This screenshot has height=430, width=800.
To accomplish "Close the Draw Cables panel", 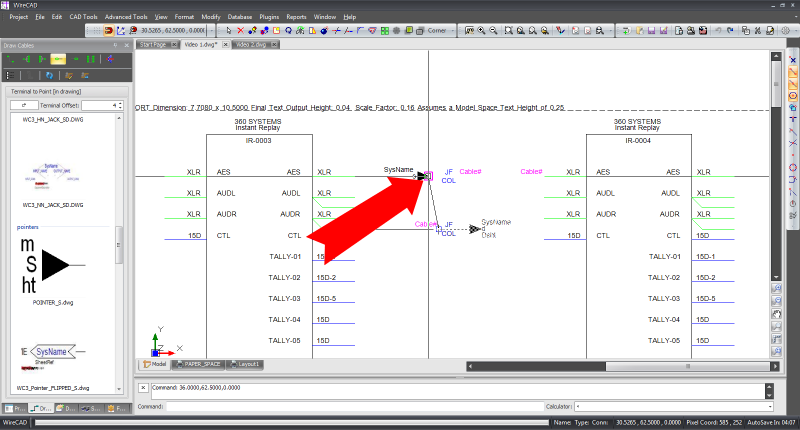I will tap(127, 45).
